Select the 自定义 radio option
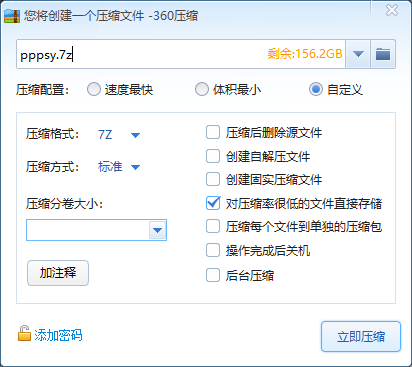 click(x=316, y=89)
